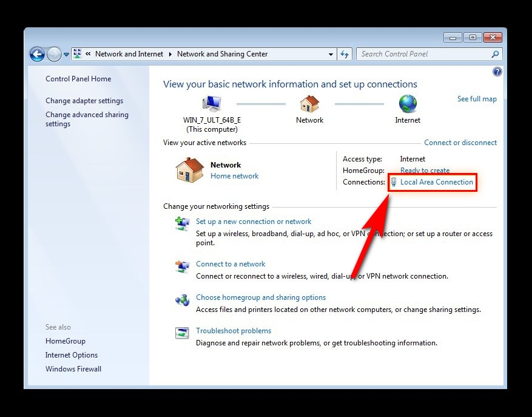Click the Internet globe icon in the map
The width and height of the screenshot is (532, 417).
tap(408, 104)
